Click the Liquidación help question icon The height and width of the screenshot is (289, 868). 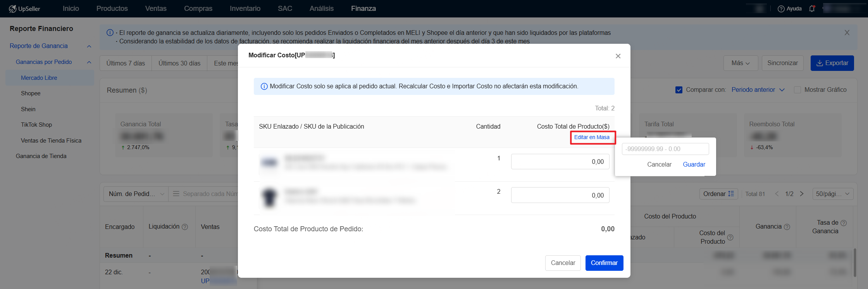point(185,227)
